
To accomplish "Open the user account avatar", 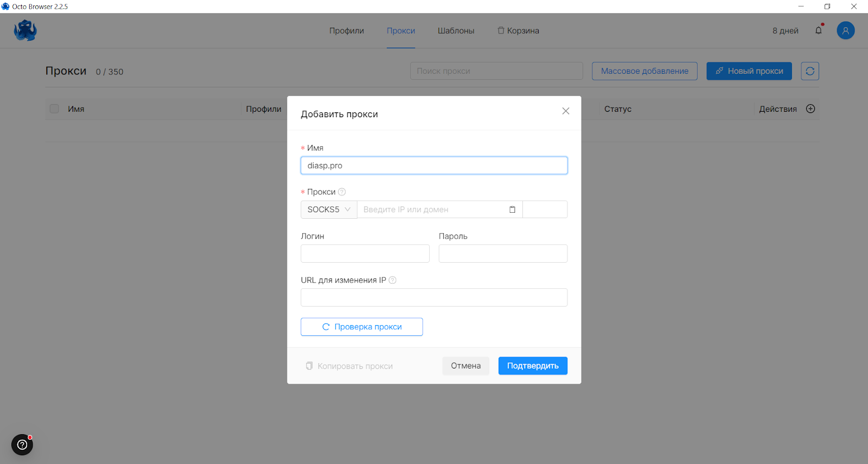I will point(845,30).
